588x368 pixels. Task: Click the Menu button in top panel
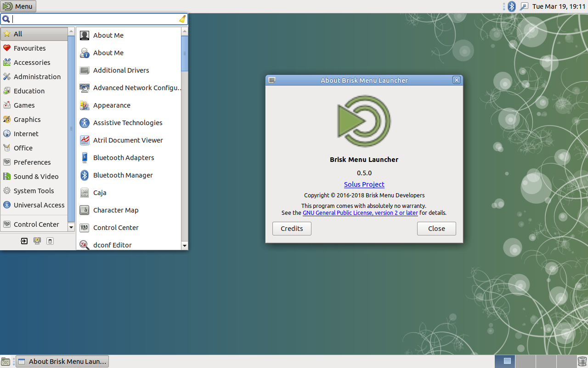pos(18,6)
